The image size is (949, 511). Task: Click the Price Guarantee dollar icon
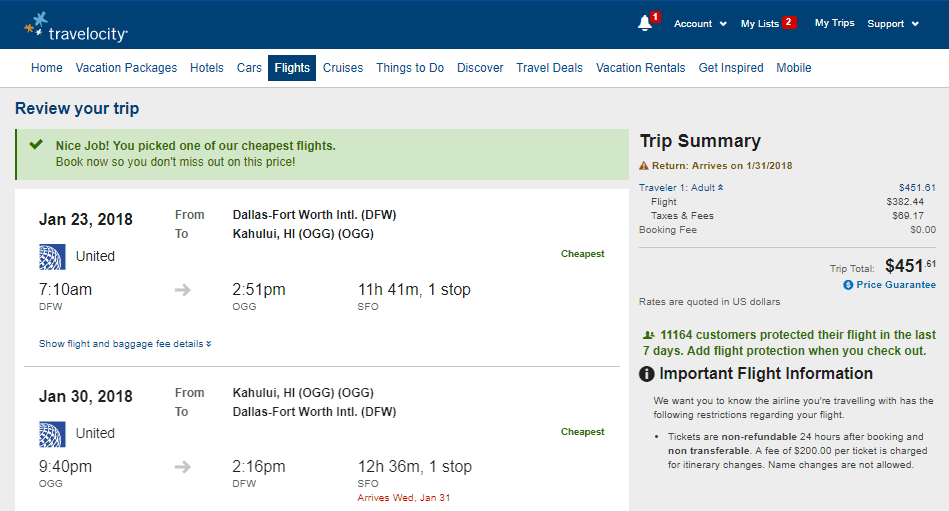(x=848, y=285)
